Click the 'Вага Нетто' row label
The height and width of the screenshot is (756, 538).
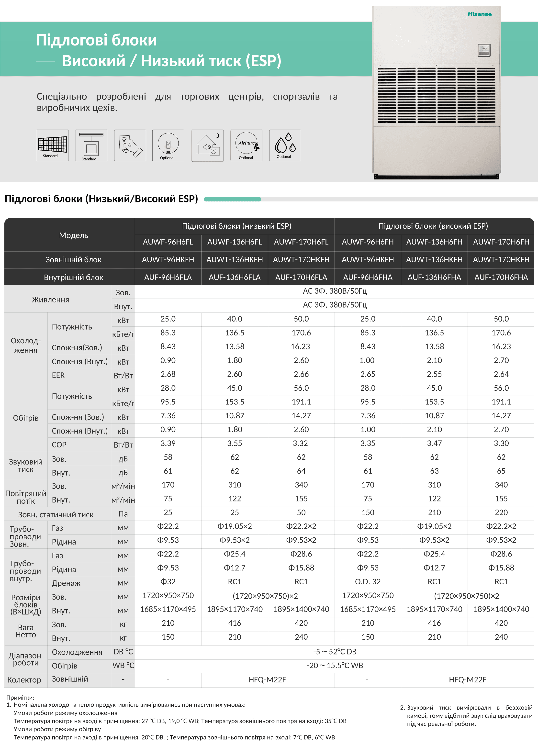[x=25, y=631]
